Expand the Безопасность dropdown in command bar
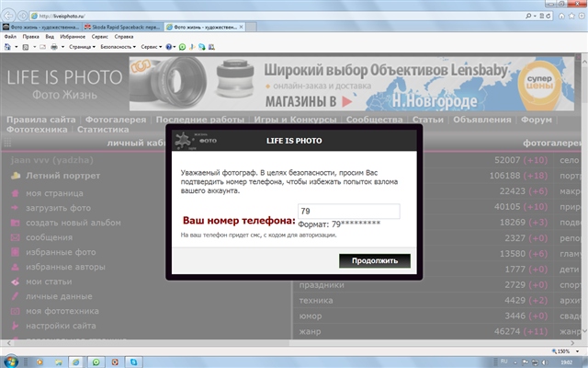588x368 pixels. (x=117, y=45)
